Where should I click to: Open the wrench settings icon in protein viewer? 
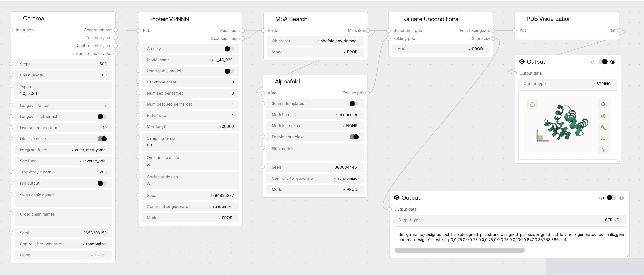pos(603,128)
